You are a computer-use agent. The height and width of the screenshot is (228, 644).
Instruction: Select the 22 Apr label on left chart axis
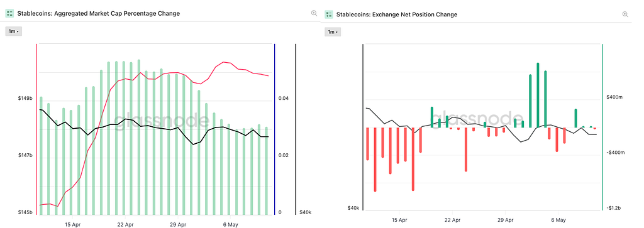[x=126, y=225]
